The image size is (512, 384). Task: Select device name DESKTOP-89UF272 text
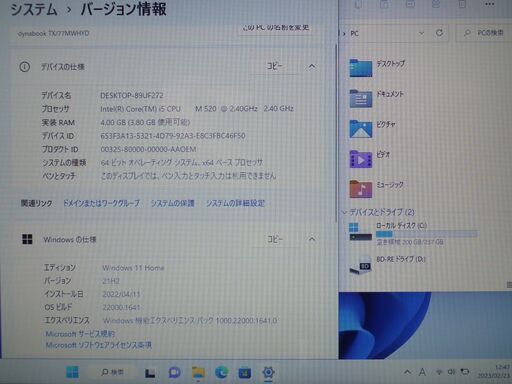click(x=132, y=95)
